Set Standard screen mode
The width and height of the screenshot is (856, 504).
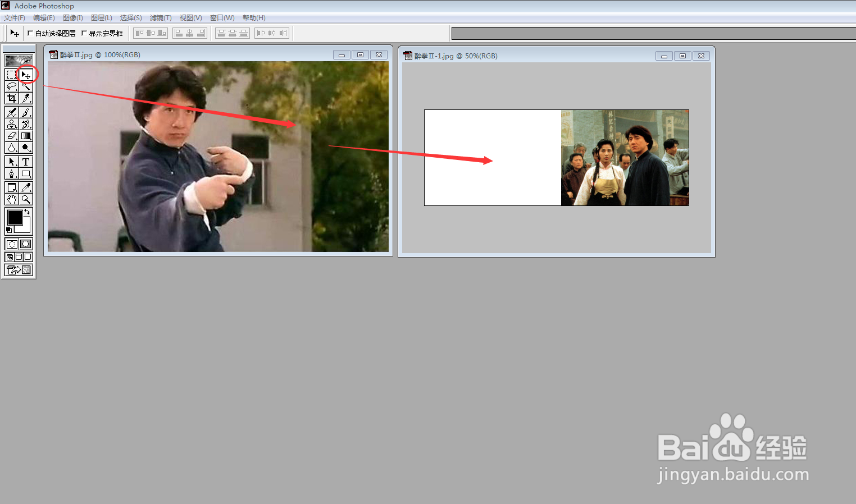(10, 257)
